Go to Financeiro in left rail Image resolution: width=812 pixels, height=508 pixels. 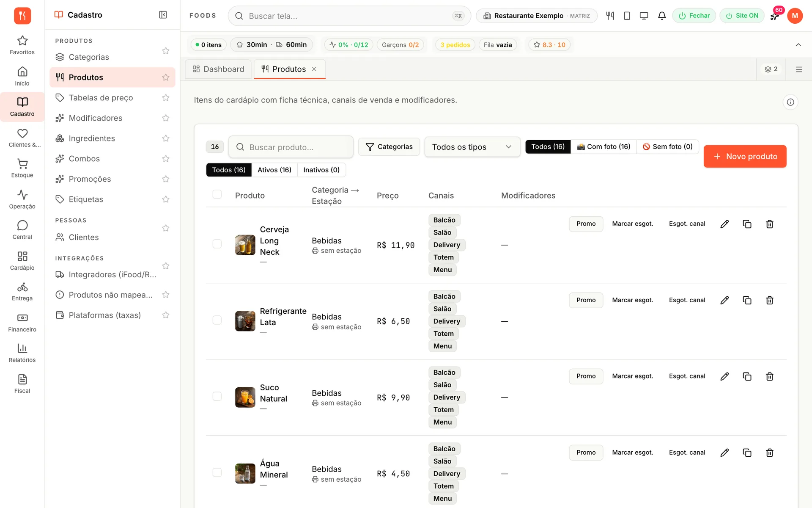coord(22,322)
